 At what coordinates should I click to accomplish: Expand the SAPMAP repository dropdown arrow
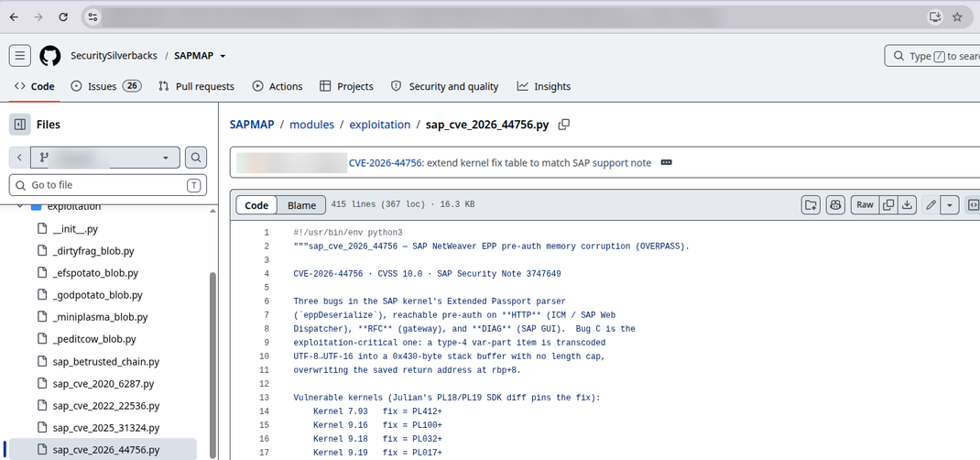click(x=223, y=56)
